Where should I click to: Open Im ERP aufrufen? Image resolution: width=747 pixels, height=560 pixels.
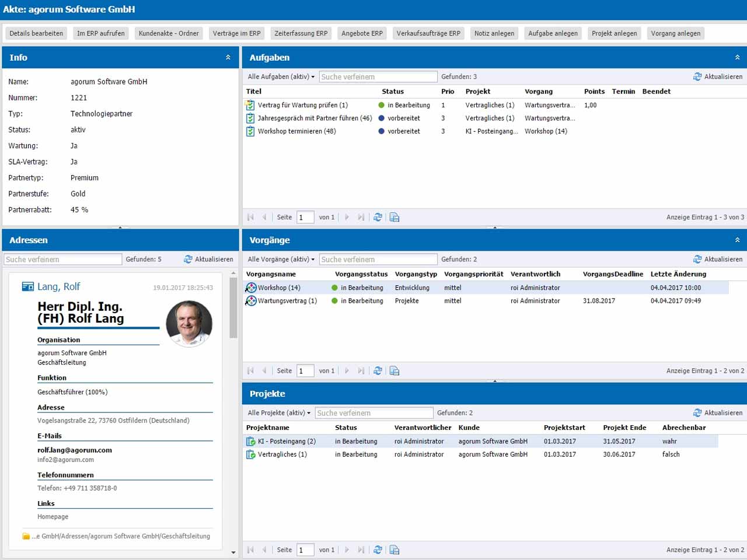101,33
